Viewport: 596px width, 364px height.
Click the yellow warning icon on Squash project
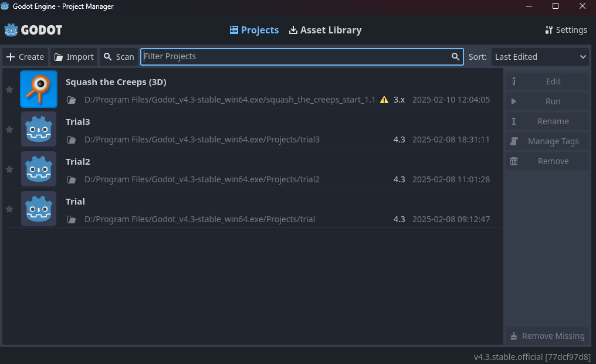[x=384, y=100]
